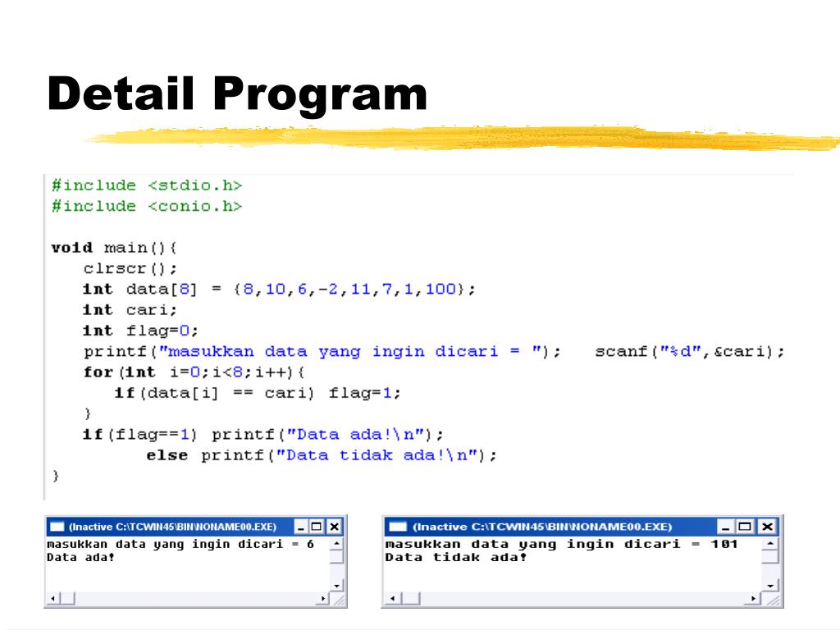The image size is (840, 630).
Task: Close the right console window showing input 101
Action: click(767, 527)
